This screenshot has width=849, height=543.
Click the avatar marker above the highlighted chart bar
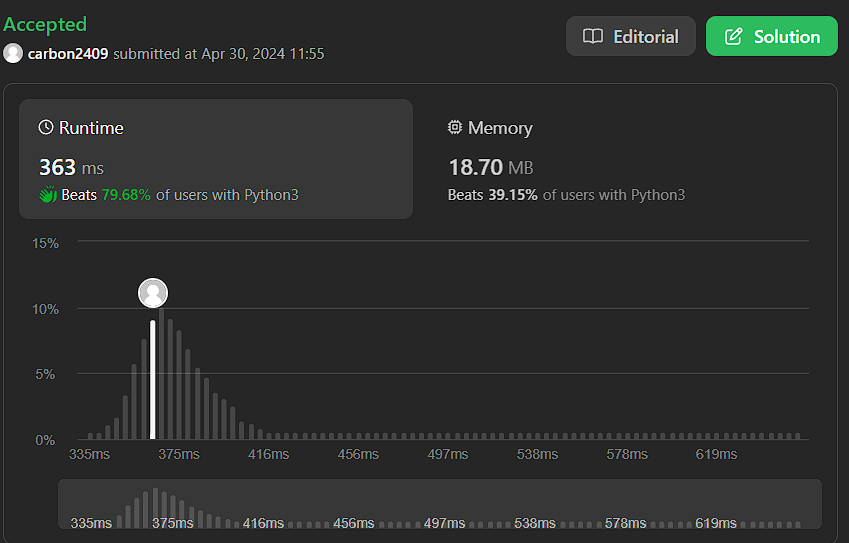[x=153, y=293]
